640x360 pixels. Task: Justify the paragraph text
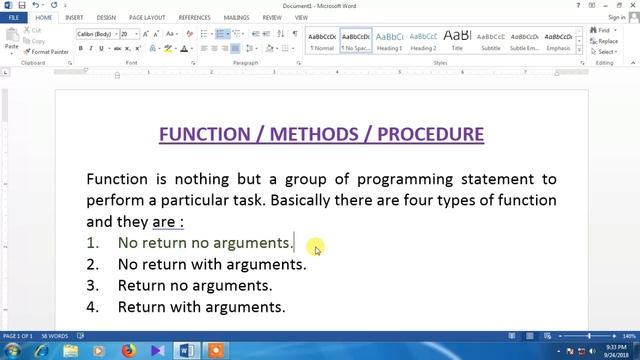click(x=236, y=49)
